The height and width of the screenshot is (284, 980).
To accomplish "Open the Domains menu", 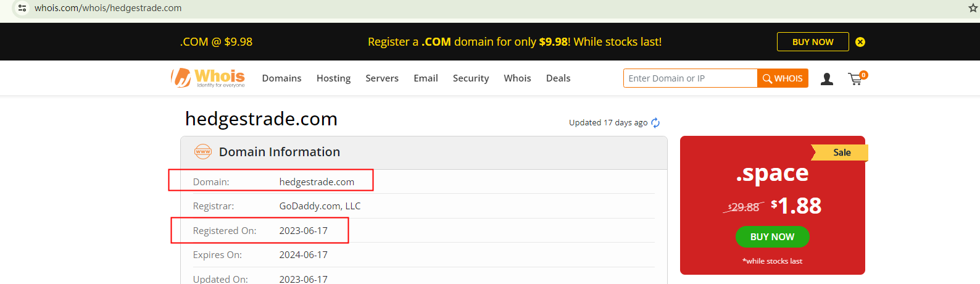I will tap(281, 78).
